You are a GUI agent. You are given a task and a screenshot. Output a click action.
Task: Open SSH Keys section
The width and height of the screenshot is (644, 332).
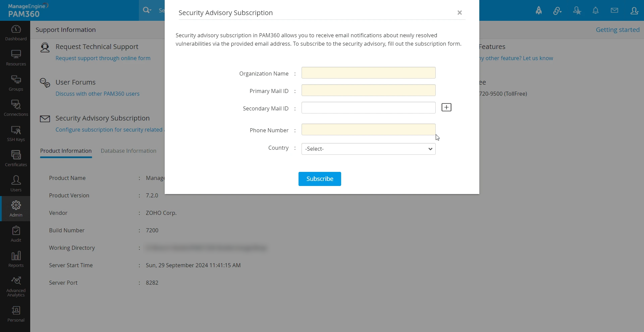pyautogui.click(x=16, y=133)
